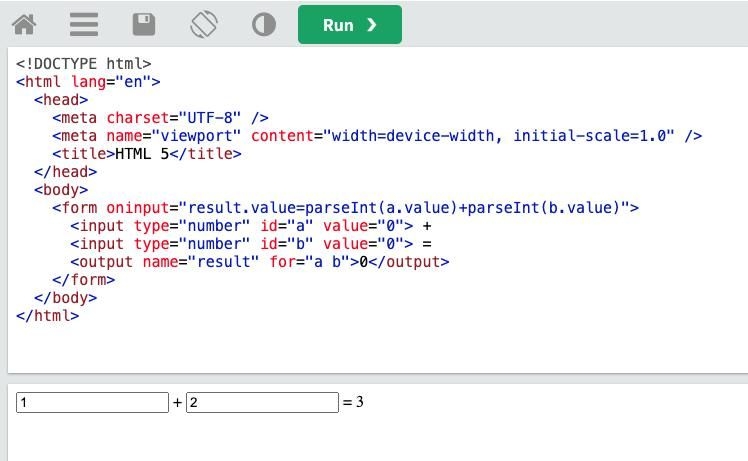
Task: Save the code with floppy disk icon
Action: (144, 24)
